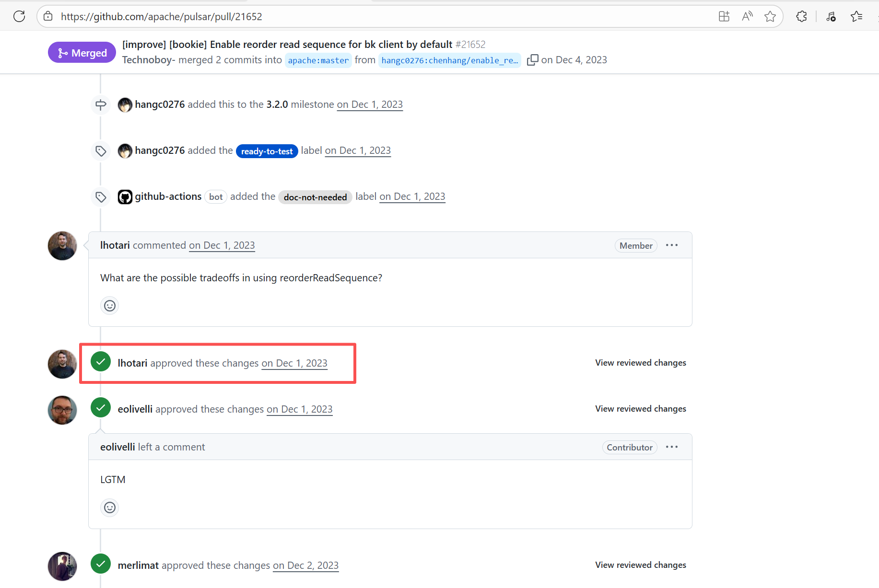Click the split screen icon in address bar

(x=724, y=16)
